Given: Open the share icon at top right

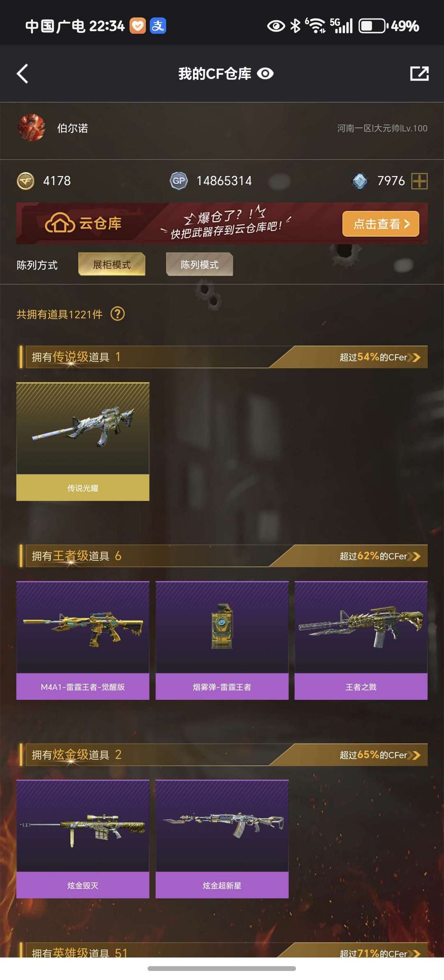Looking at the screenshot, I should (x=419, y=74).
